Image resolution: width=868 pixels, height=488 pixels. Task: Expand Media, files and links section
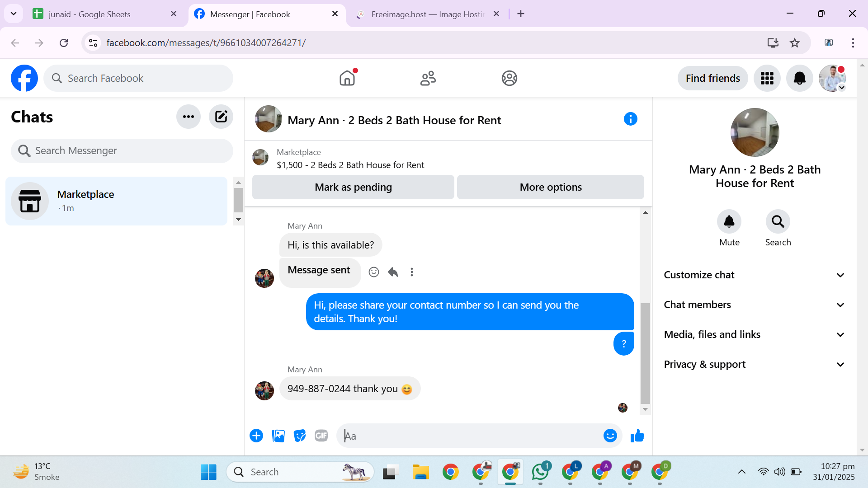754,334
